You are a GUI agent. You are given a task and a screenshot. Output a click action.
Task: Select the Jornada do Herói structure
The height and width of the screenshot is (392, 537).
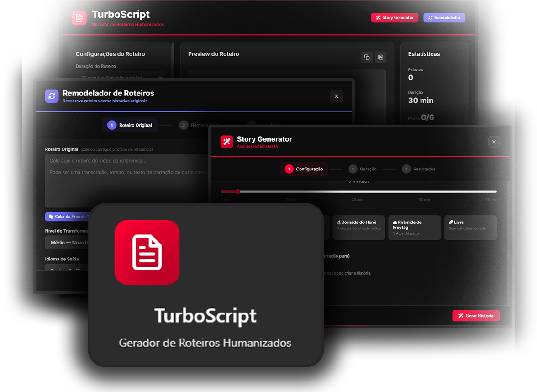pyautogui.click(x=358, y=228)
